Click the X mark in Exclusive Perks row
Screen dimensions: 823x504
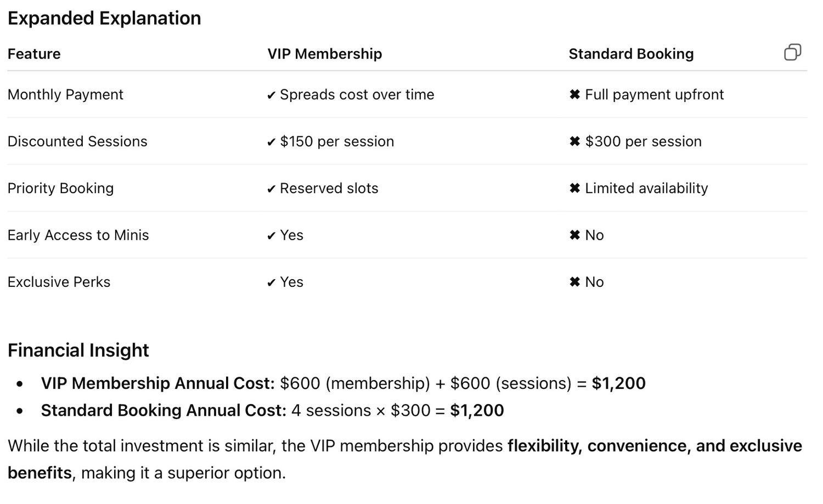(x=574, y=282)
